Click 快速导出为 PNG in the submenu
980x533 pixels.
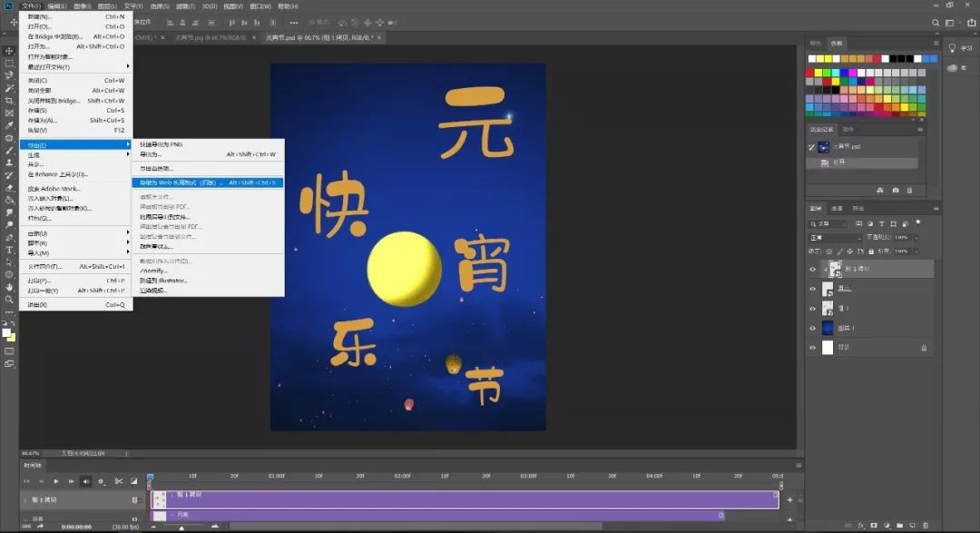(162, 144)
